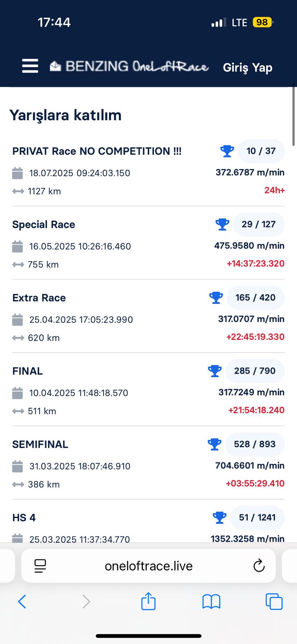
Task: Open Safari bookmarks book icon
Action: click(x=211, y=602)
